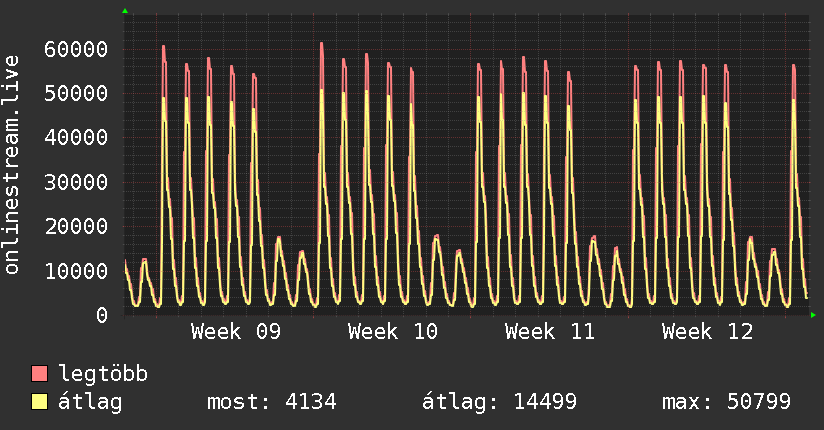Click the 60000 y-axis value
Screen dimensions: 824x430
coord(76,49)
